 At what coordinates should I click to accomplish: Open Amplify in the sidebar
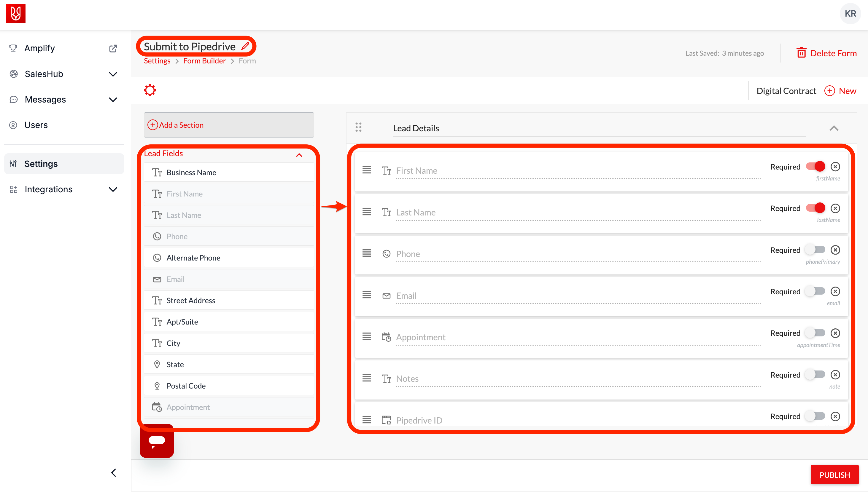click(39, 48)
